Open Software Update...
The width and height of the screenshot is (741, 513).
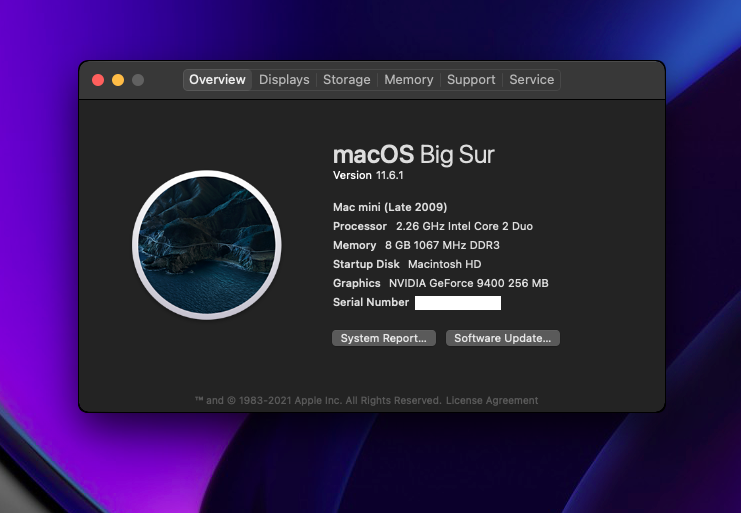503,338
